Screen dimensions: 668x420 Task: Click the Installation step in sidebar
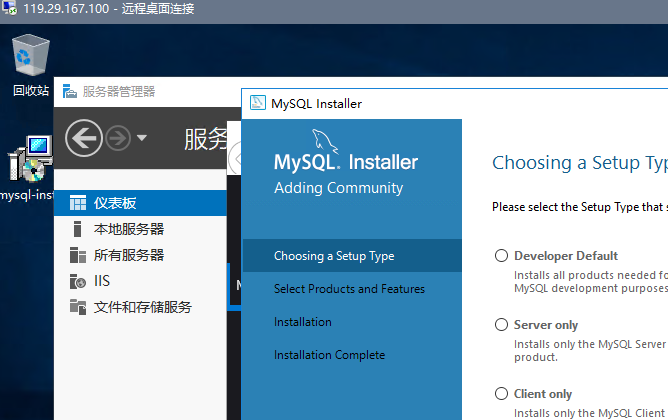click(x=303, y=322)
